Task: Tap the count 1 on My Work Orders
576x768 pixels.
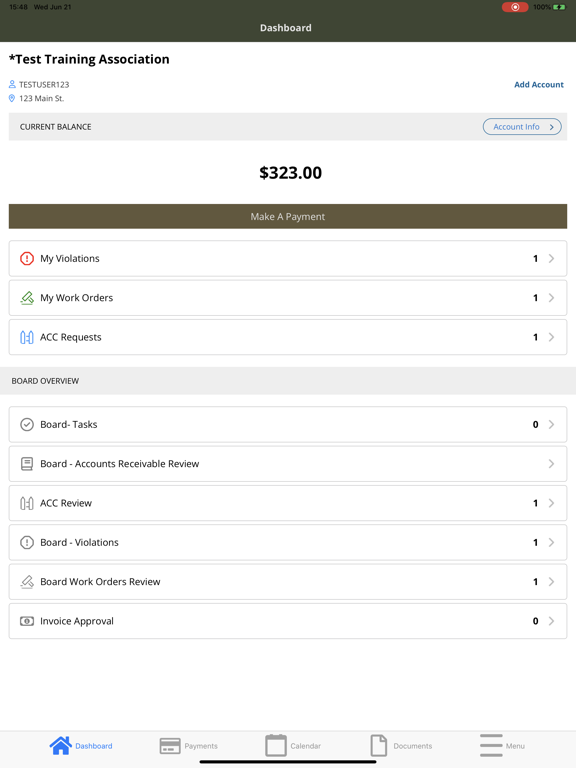Action: coord(535,298)
